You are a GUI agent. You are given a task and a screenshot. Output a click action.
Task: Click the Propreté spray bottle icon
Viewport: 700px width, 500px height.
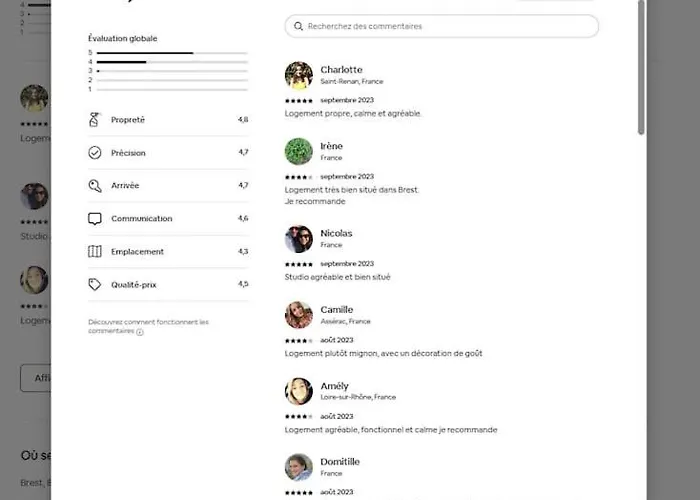pyautogui.click(x=95, y=120)
